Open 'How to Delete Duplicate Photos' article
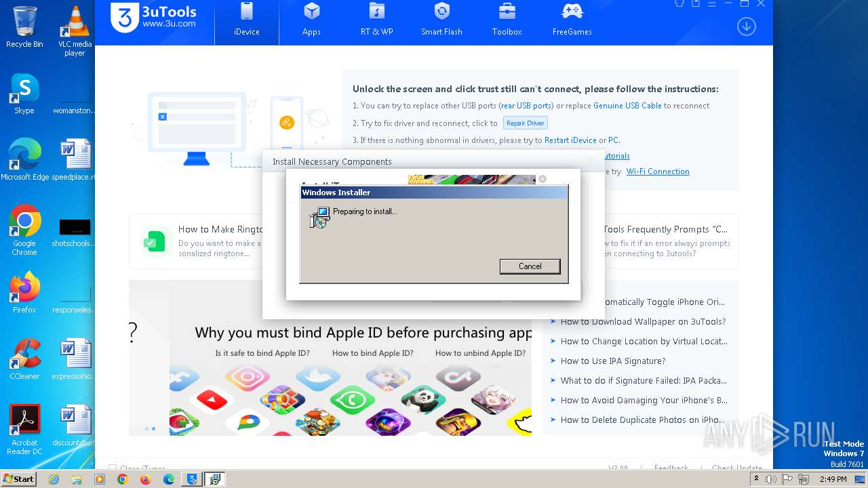Viewport: 868px width, 488px height. pyautogui.click(x=643, y=420)
